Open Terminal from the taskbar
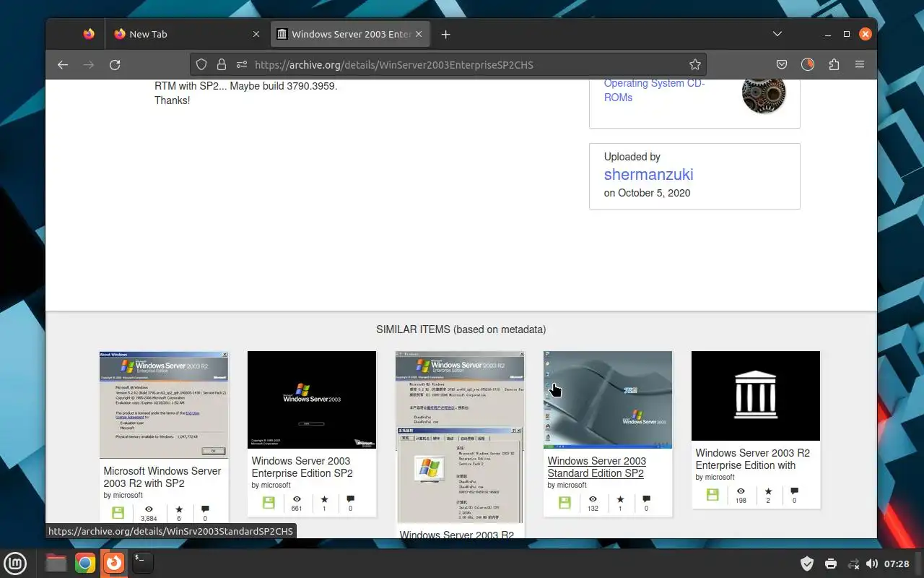 pos(143,563)
